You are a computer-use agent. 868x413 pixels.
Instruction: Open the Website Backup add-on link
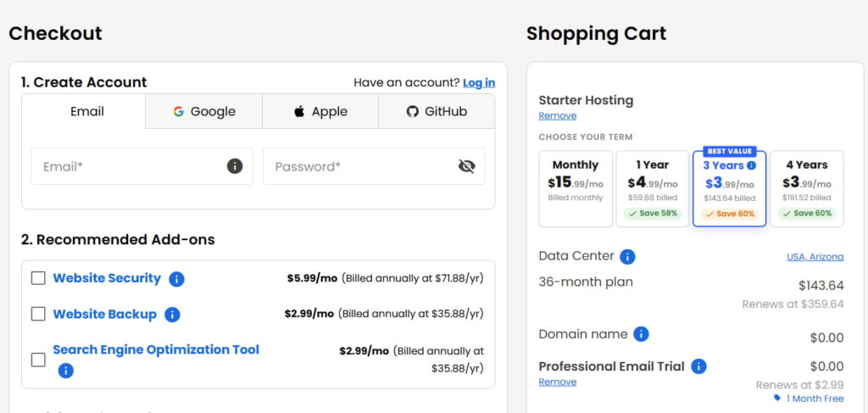click(104, 314)
